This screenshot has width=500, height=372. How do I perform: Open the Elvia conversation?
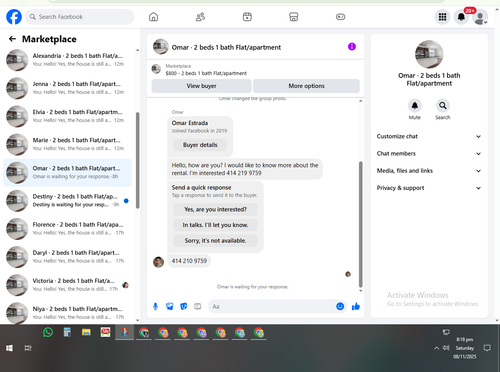click(67, 116)
